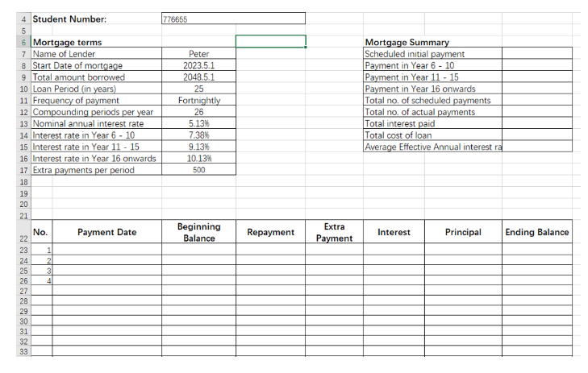588x373 pixels.
Task: Select 'Average Effective Annual interest' label
Action: click(x=433, y=147)
